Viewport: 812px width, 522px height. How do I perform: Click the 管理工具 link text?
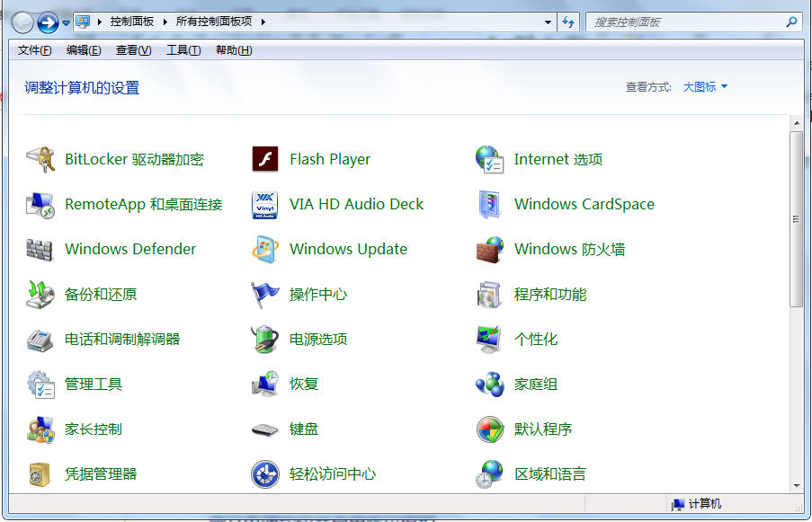[x=94, y=385]
